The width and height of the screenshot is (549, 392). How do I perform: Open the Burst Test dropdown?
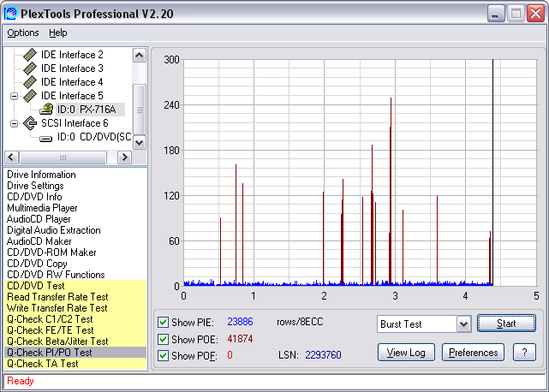coord(463,324)
